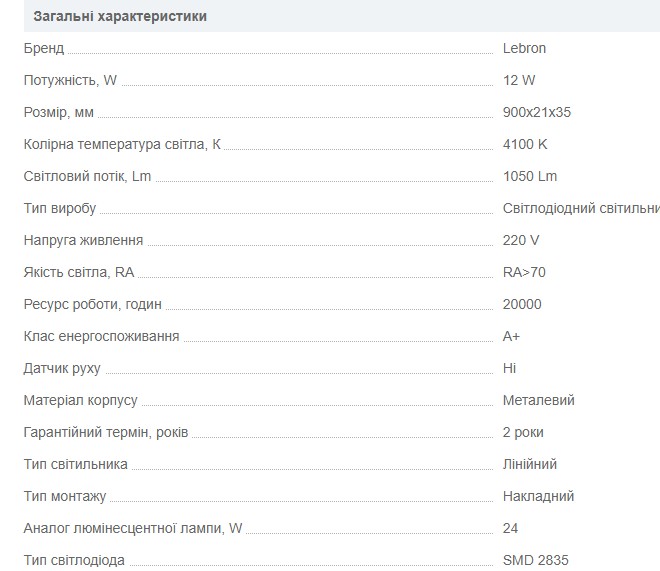
Task: Select the Бренд row label
Action: pos(44,48)
